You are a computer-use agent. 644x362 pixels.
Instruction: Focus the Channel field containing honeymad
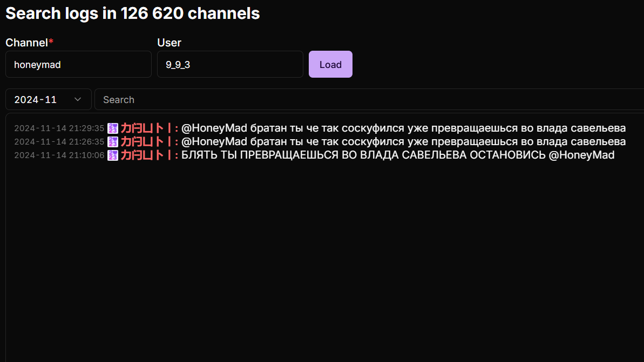[78, 64]
